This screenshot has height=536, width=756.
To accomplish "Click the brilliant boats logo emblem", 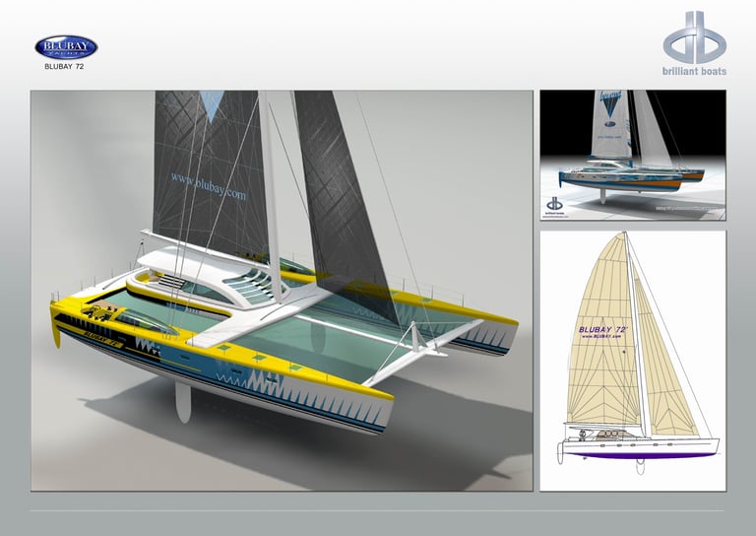I will [695, 37].
